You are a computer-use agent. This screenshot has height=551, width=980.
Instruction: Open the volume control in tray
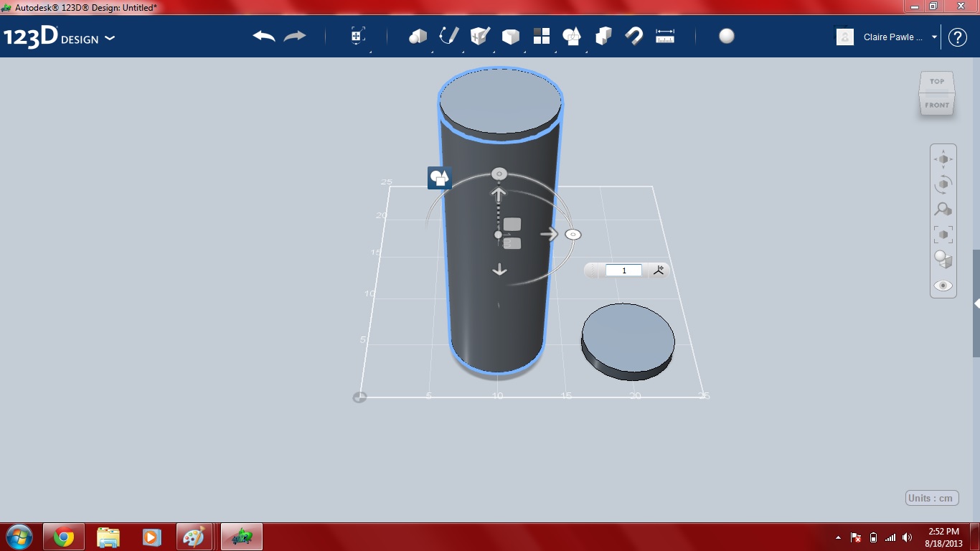(908, 537)
